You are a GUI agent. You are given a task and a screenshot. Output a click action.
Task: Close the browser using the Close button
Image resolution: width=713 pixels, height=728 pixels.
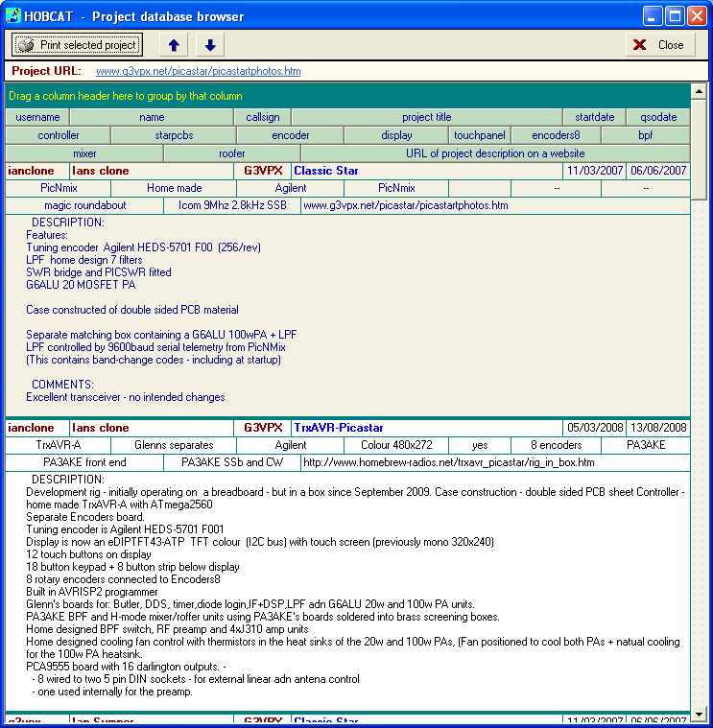[660, 45]
